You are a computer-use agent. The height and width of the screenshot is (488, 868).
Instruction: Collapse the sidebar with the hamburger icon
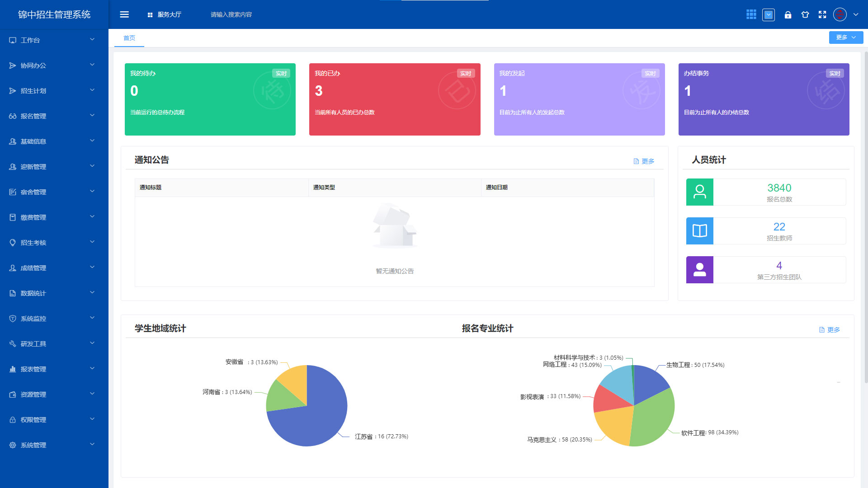click(x=124, y=14)
